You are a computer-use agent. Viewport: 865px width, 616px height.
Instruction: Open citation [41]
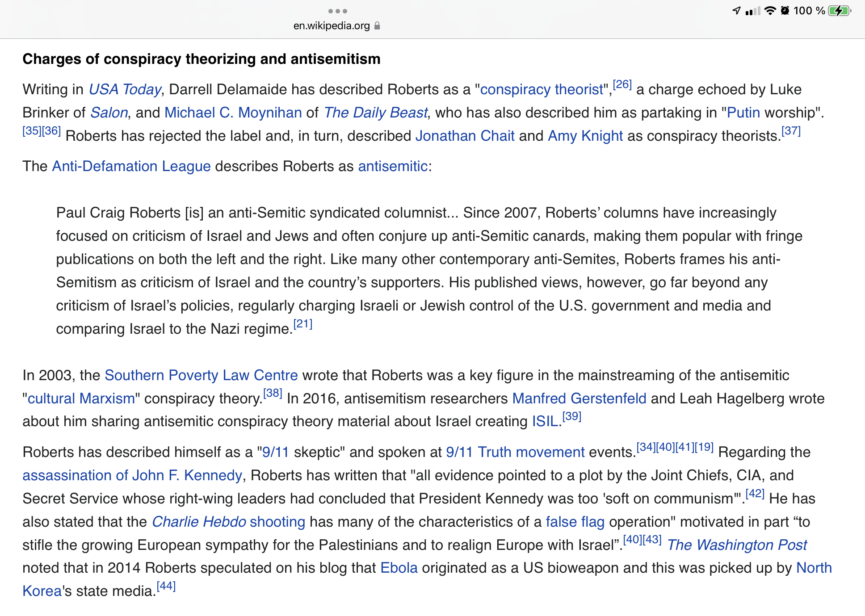tap(684, 447)
